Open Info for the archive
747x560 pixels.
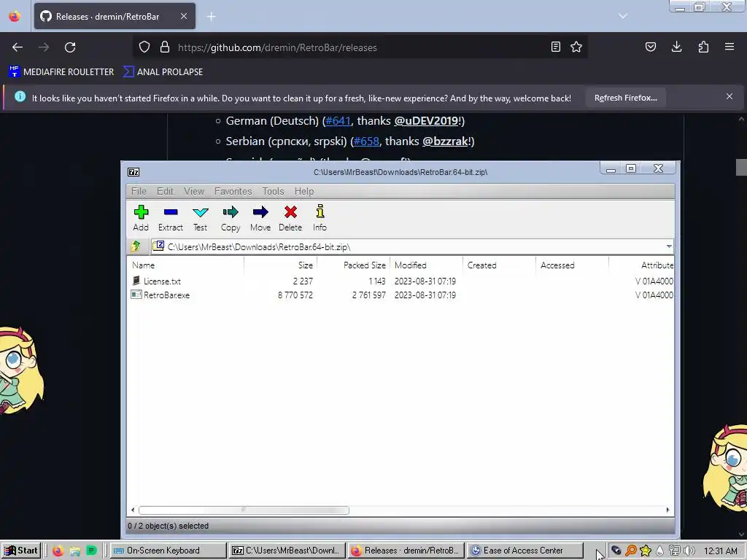tap(320, 218)
